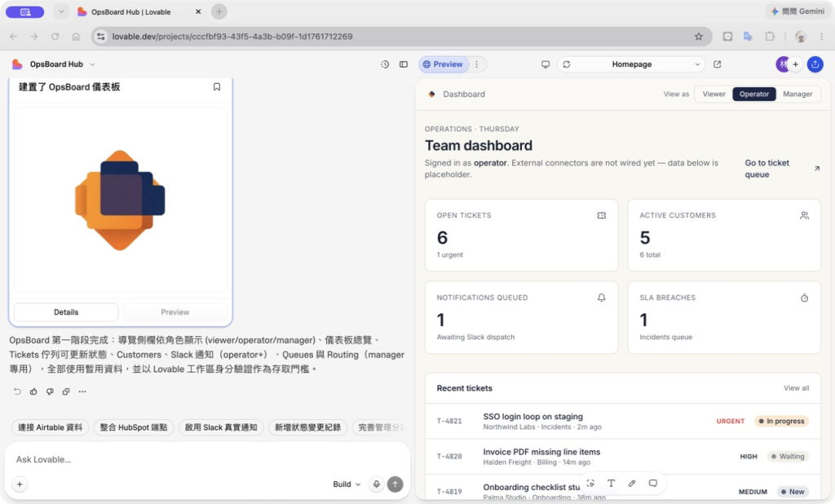Click the bell icon on Notifications card
The height and width of the screenshot is (504, 835).
(601, 298)
